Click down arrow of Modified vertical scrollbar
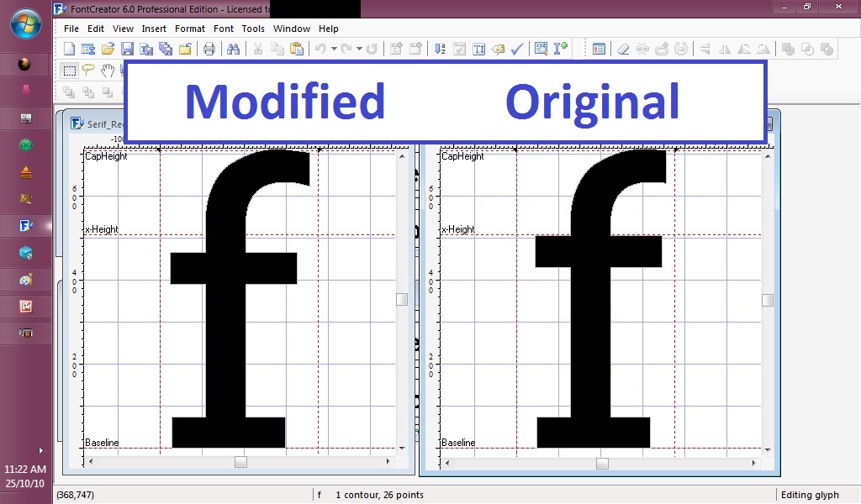 click(x=402, y=448)
